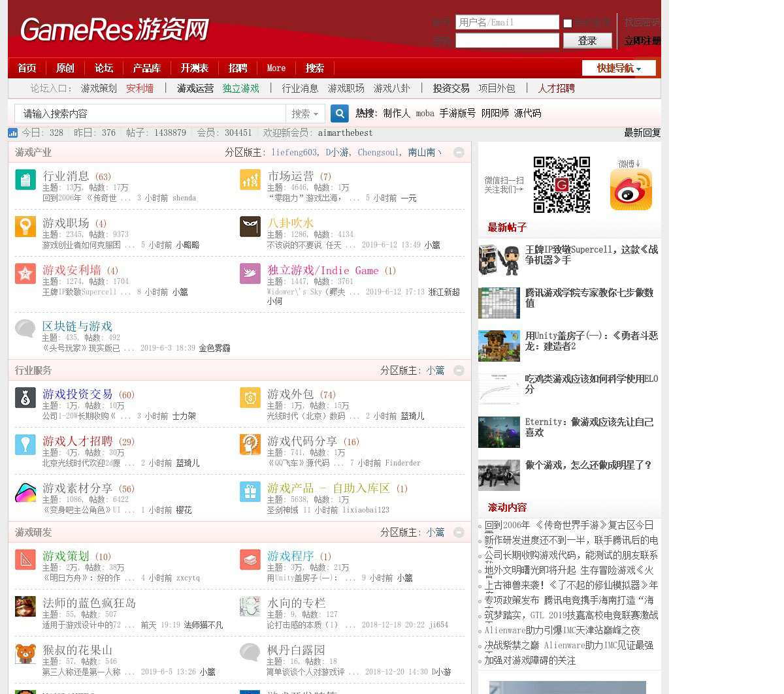Open the Weibo icon link
The width and height of the screenshot is (784, 694).
(630, 189)
